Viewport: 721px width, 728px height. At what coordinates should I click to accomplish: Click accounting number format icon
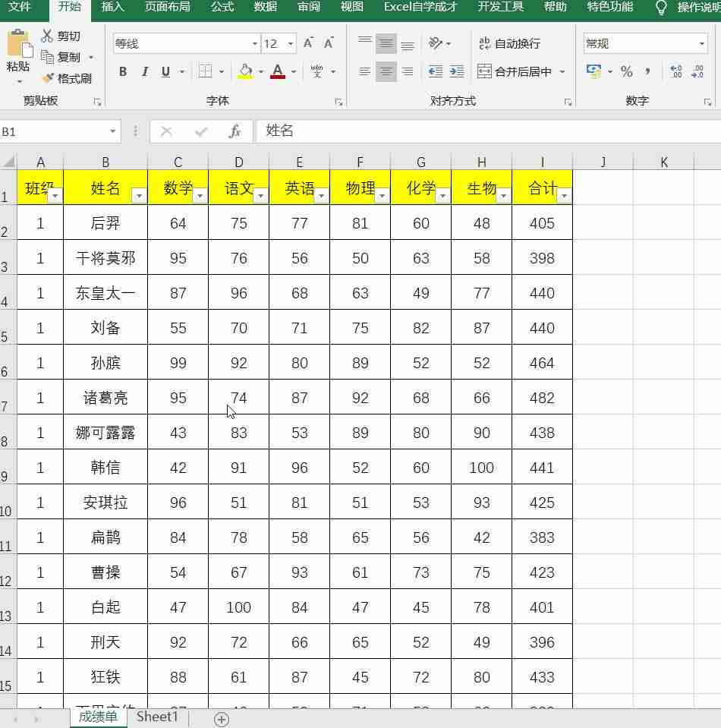click(593, 71)
